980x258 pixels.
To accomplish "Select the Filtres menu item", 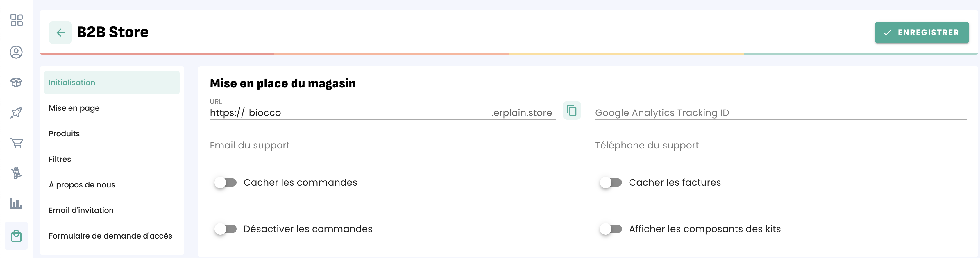I will 60,159.
